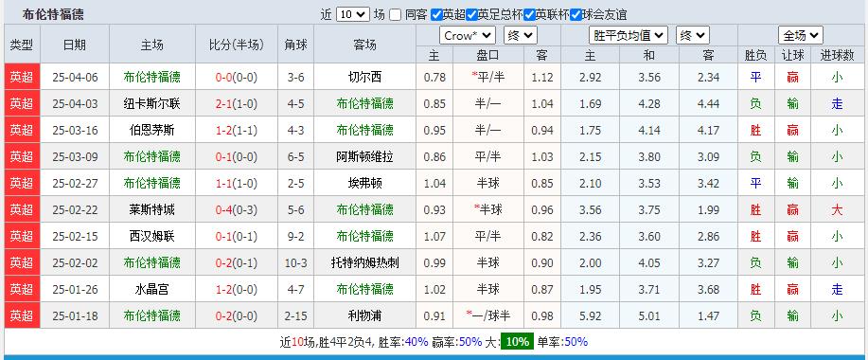Viewport: 868px width, 360px height.
Task: Click the 英超 tag on the 25-04-06 row
Action: pyautogui.click(x=22, y=77)
